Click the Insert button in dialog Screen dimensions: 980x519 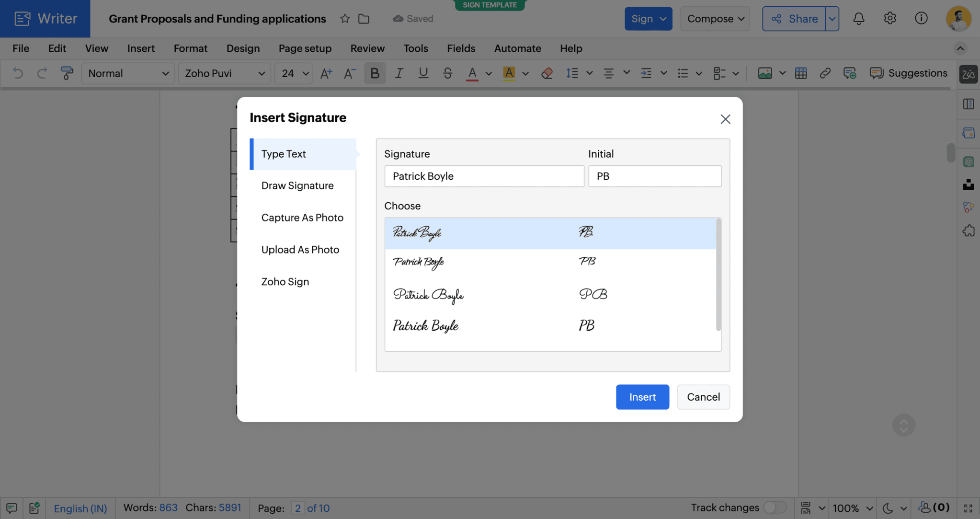(x=642, y=397)
